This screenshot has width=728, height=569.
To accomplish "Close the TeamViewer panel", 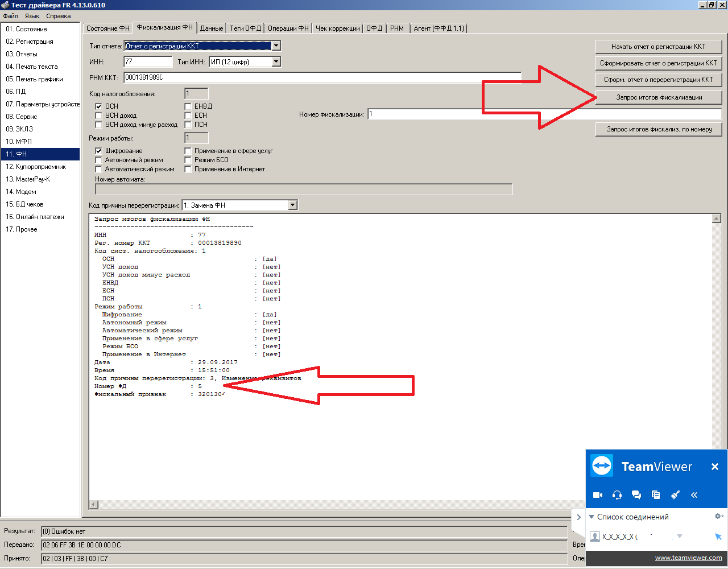I will (715, 467).
